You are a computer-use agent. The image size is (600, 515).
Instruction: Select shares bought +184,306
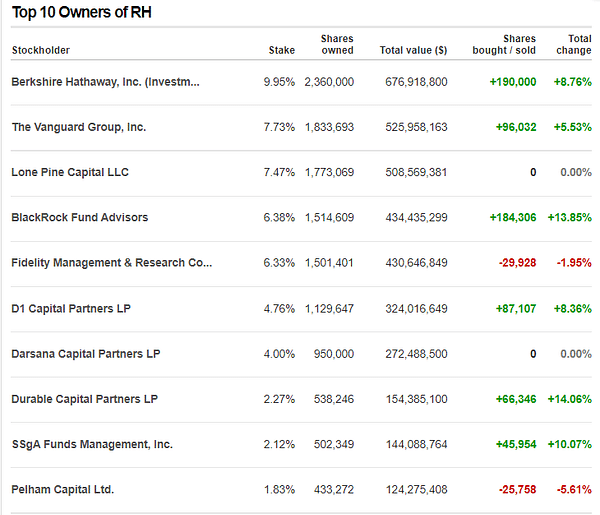click(513, 217)
